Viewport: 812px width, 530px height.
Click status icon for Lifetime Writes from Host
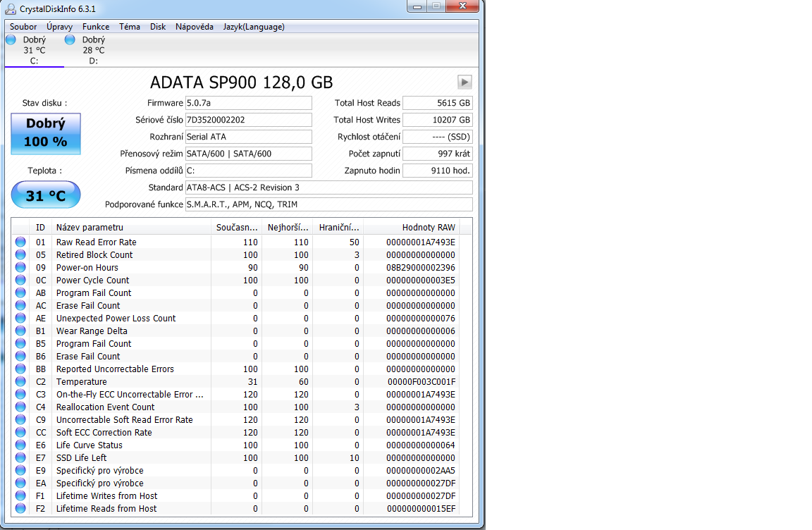tap(20, 496)
